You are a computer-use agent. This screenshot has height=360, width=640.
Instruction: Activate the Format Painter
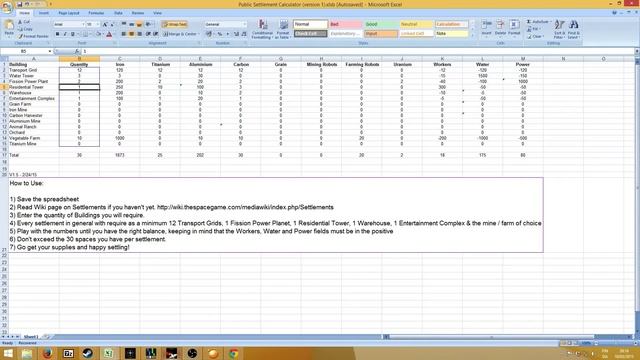[x=33, y=36]
